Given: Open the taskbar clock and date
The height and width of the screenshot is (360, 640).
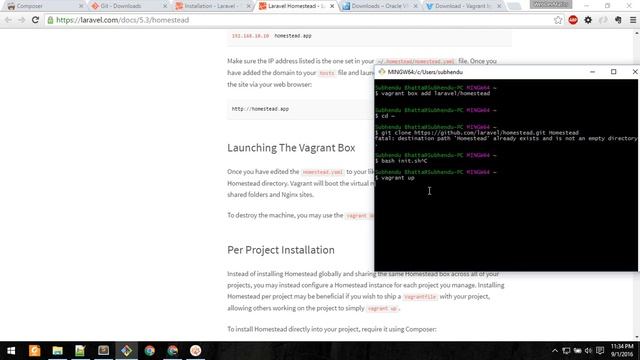Looking at the screenshot, I should [x=622, y=351].
